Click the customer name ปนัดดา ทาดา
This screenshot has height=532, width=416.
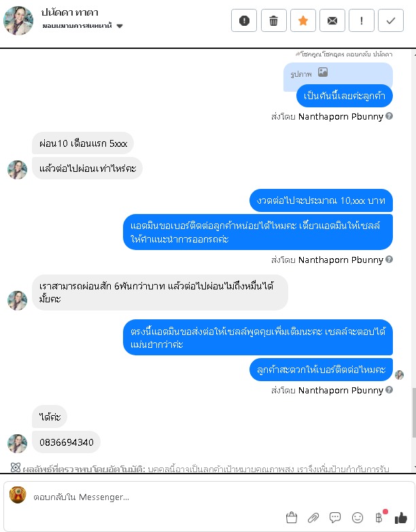70,12
